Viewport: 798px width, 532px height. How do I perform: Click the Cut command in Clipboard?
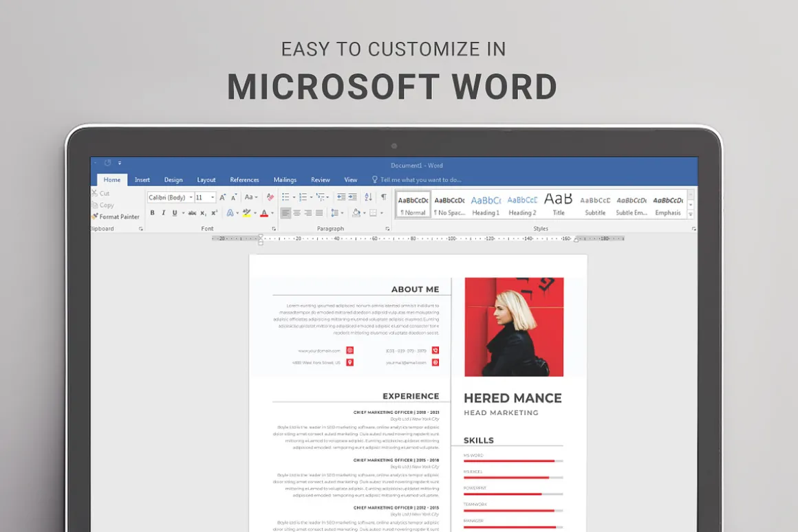pyautogui.click(x=100, y=193)
